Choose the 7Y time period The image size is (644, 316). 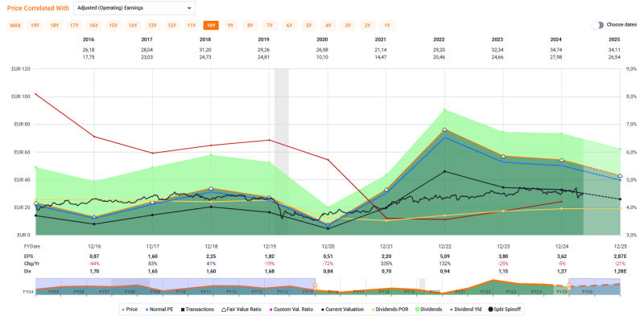270,26
